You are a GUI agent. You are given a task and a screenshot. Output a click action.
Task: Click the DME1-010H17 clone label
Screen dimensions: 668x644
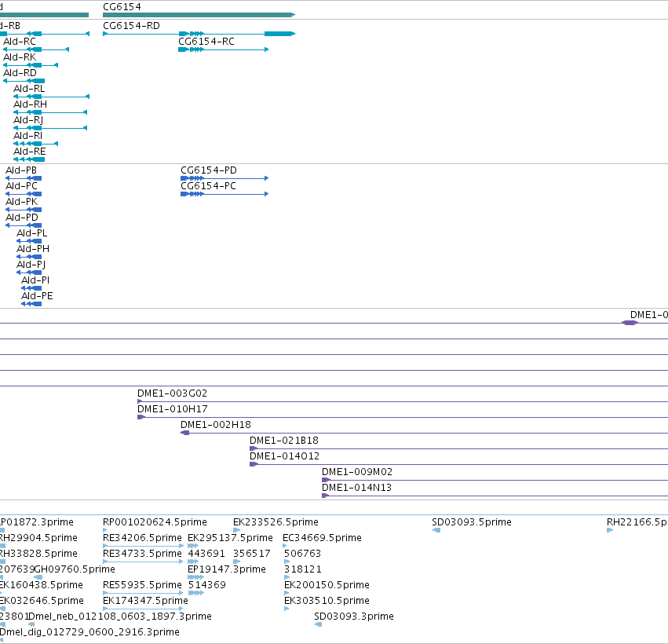(x=173, y=409)
